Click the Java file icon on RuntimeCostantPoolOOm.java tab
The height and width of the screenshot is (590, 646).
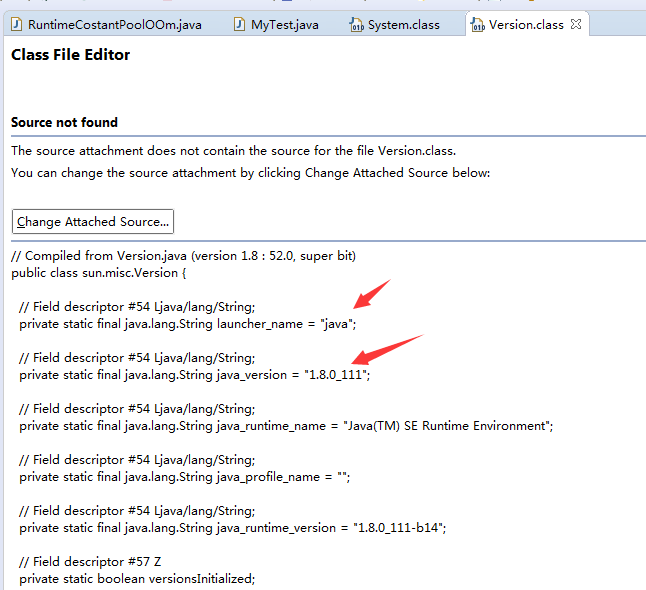tap(16, 24)
